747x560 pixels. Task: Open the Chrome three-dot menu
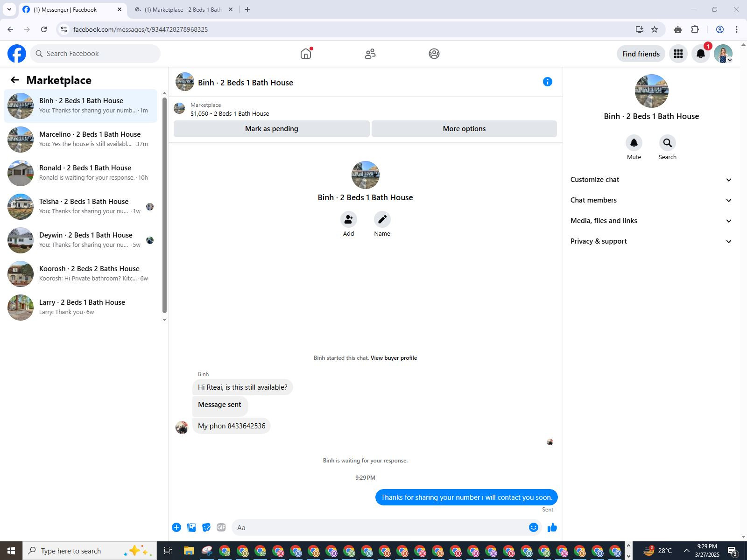(737, 29)
